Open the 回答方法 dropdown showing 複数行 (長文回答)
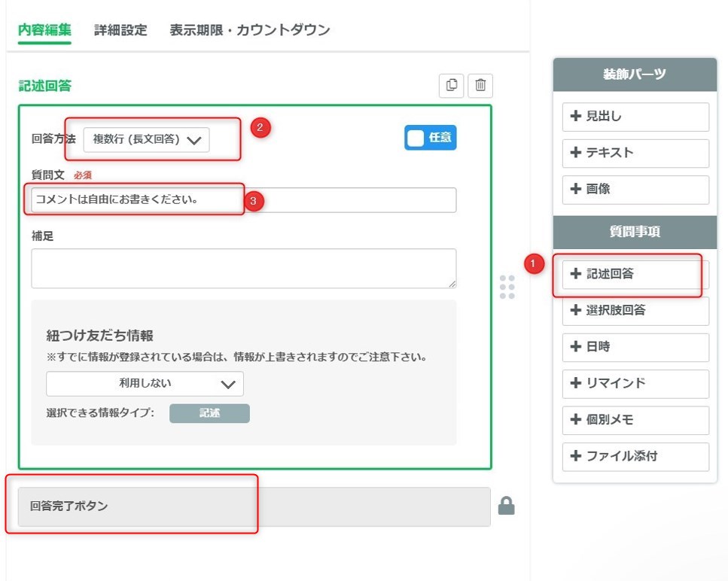728x581 pixels. [146, 139]
